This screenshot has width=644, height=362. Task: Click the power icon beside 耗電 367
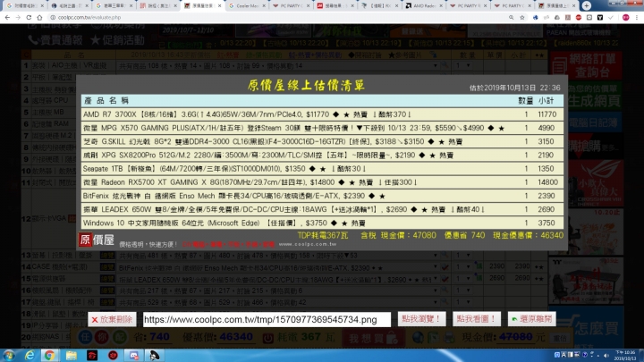(268, 338)
